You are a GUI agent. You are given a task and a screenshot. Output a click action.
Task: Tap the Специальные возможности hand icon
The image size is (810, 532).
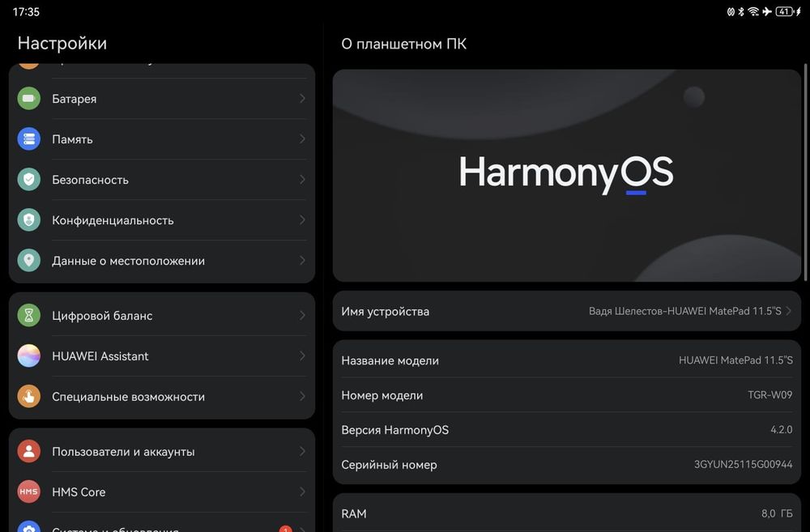click(29, 396)
